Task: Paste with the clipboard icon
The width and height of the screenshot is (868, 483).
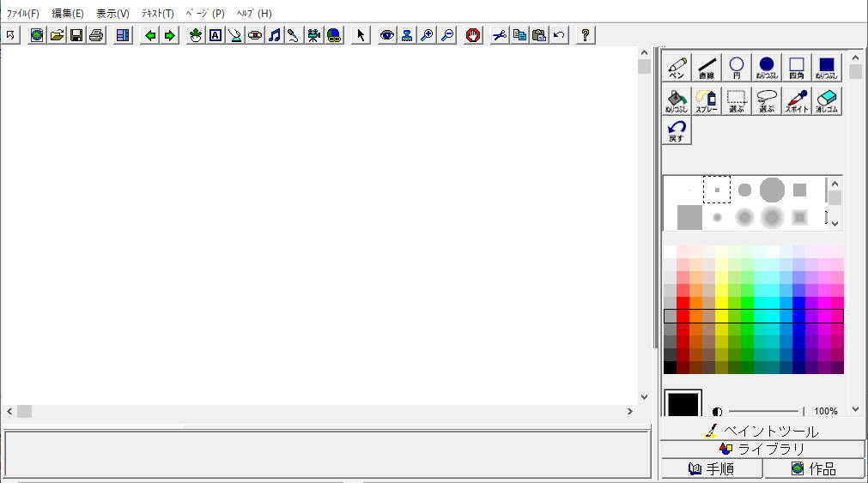Action: click(x=539, y=35)
